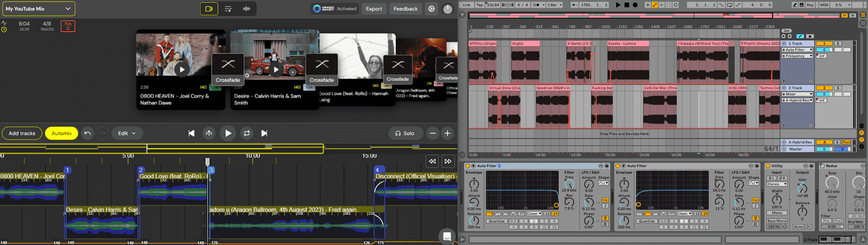The width and height of the screenshot is (868, 245).
Task: Open the Feedback button
Action: click(x=405, y=9)
